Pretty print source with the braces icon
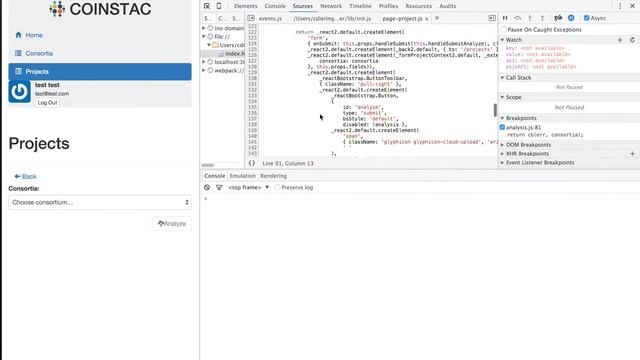This screenshot has height=360, width=640. pos(252,163)
